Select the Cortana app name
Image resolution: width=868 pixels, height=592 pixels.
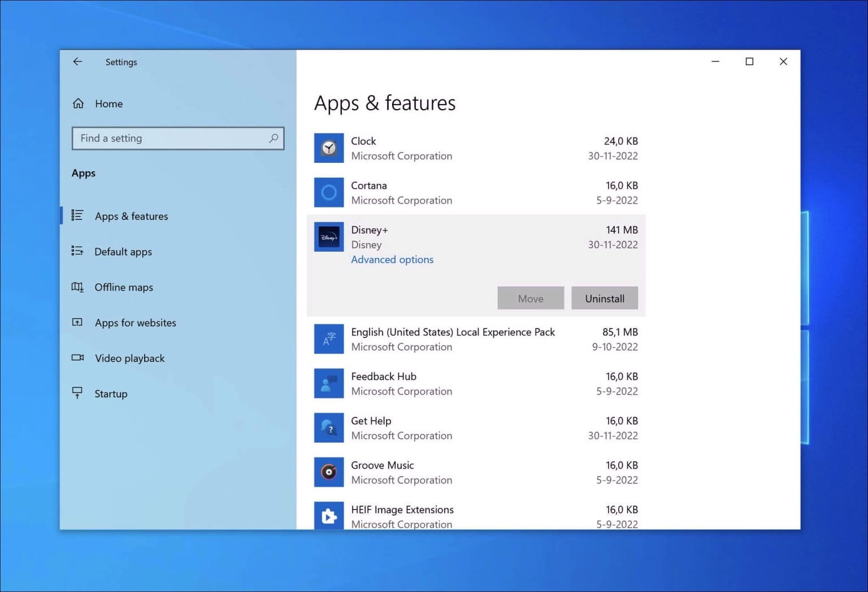[x=369, y=185]
